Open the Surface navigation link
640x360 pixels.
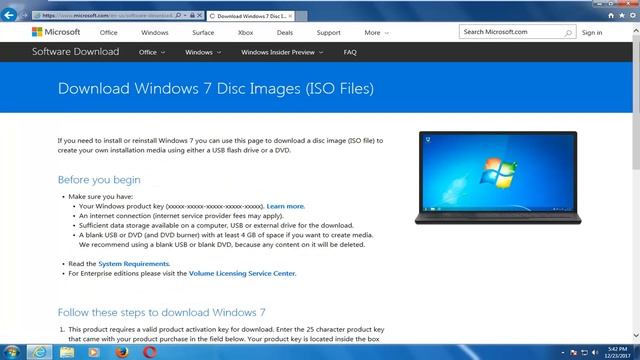pos(203,33)
